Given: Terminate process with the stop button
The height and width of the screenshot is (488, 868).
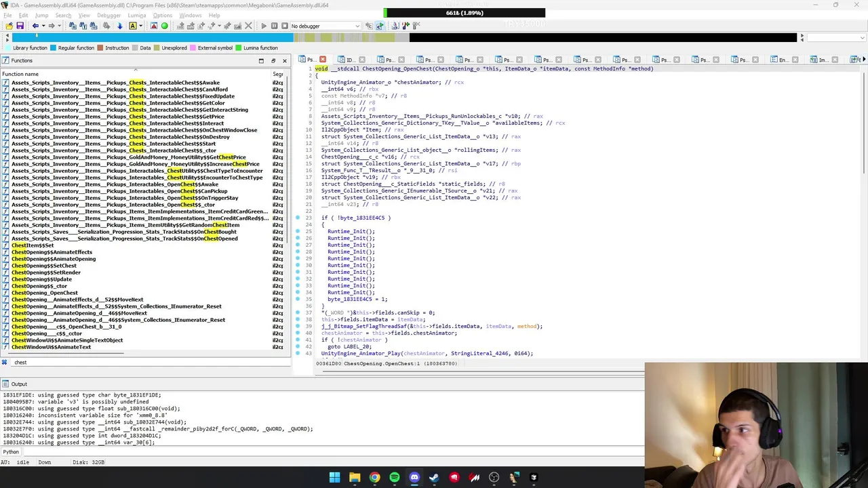Looking at the screenshot, I should coord(283,26).
